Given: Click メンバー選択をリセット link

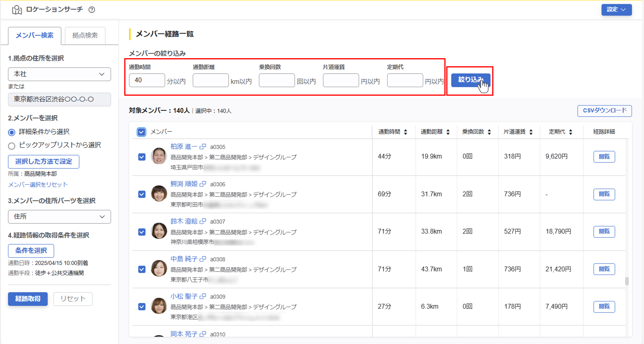Looking at the screenshot, I should click(38, 185).
